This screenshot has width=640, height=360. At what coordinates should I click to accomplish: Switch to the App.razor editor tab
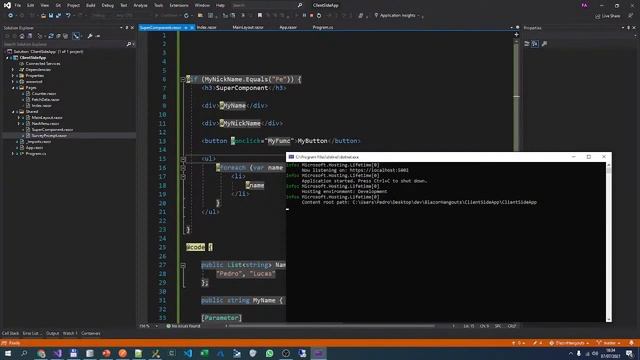[288, 27]
